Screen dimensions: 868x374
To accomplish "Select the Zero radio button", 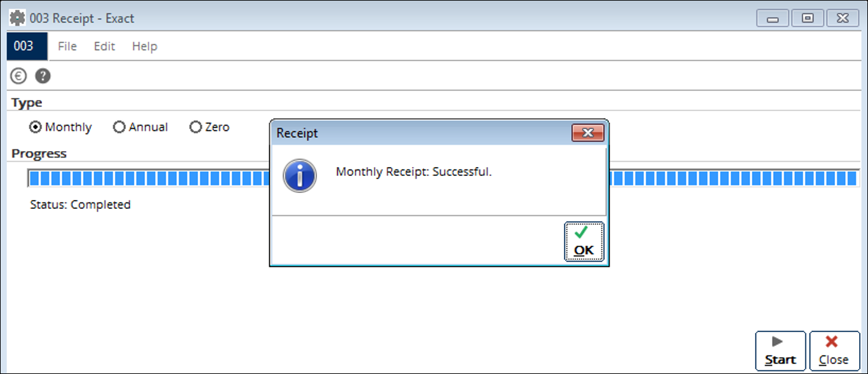I will click(196, 127).
